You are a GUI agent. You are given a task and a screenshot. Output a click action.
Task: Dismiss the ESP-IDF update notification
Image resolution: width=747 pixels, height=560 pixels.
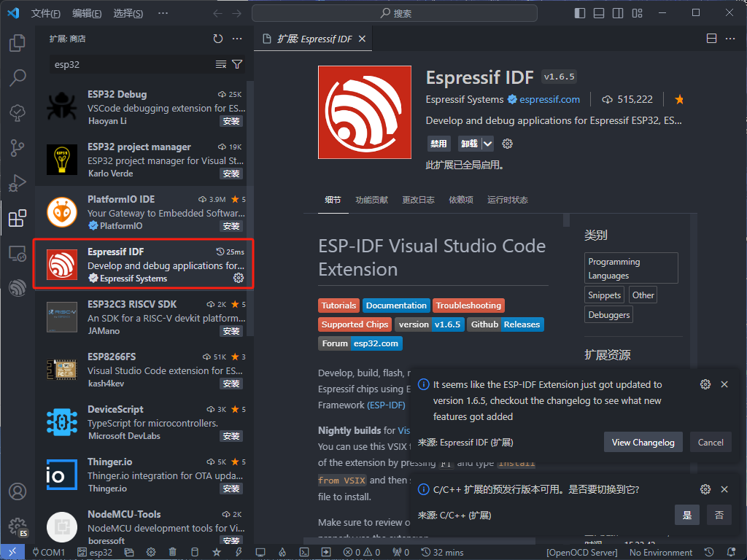pos(724,384)
